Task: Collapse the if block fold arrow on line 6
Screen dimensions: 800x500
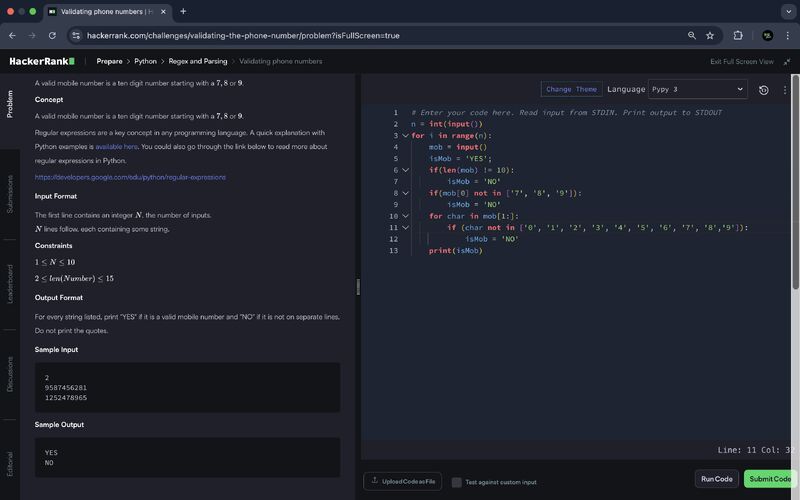Action: coord(406,170)
